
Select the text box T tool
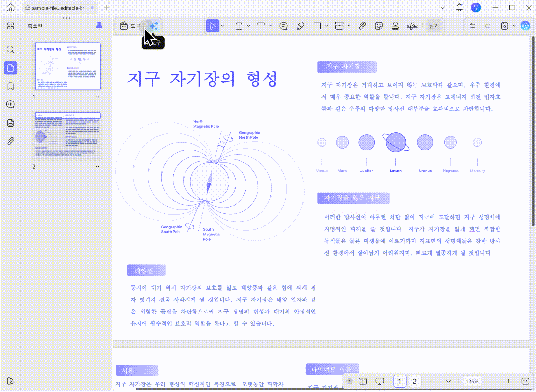click(261, 26)
